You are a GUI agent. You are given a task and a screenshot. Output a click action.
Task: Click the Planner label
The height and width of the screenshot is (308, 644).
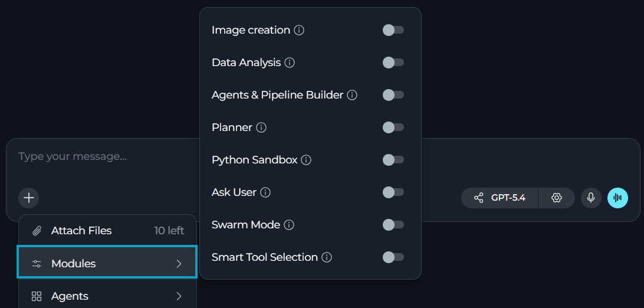[x=232, y=127]
